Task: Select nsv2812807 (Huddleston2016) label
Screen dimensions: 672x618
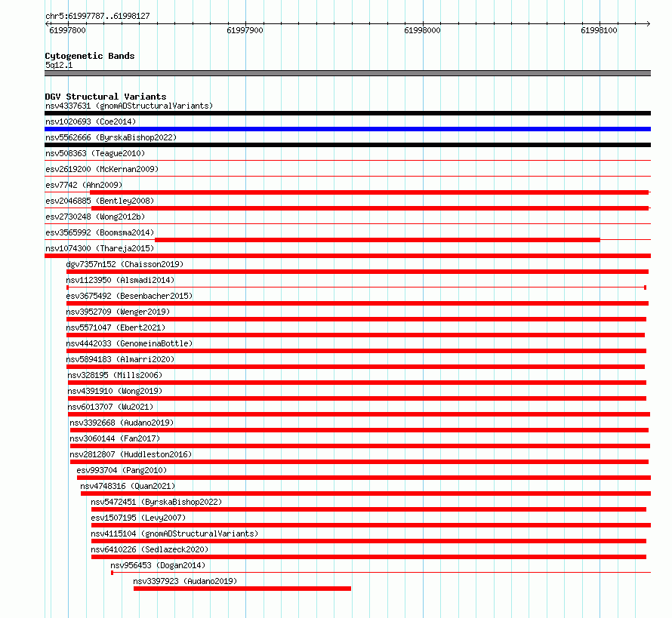Action: (131, 454)
